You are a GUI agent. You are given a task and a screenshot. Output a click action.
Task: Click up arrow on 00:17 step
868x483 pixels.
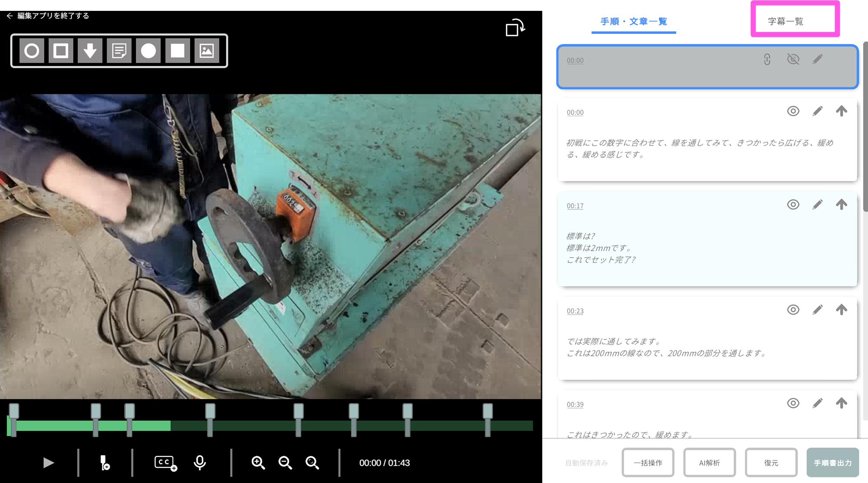pyautogui.click(x=841, y=205)
